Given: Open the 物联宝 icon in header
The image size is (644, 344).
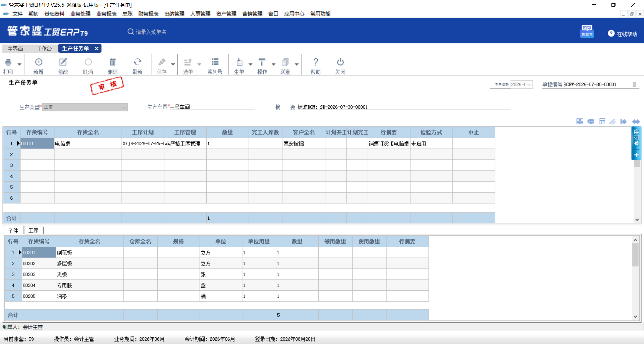Looking at the screenshot, I should tap(587, 31).
